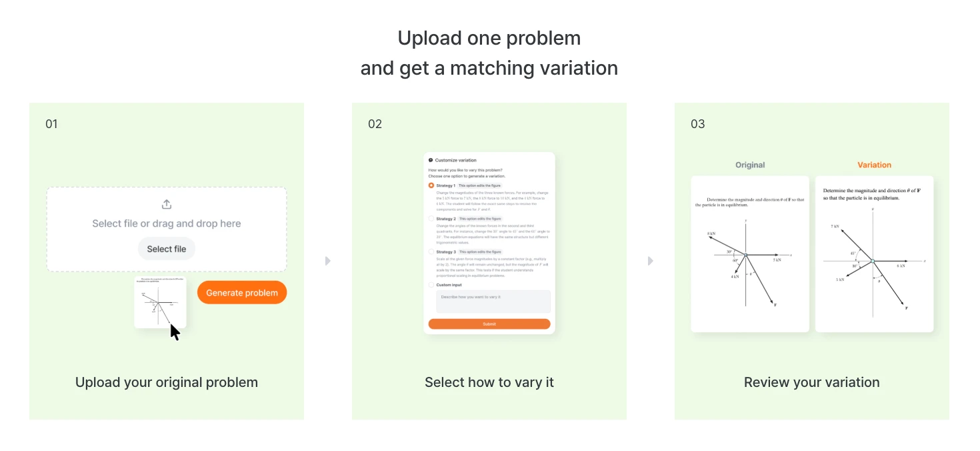Select the Strategy 1 radio button
The height and width of the screenshot is (451, 980).
coord(431,185)
